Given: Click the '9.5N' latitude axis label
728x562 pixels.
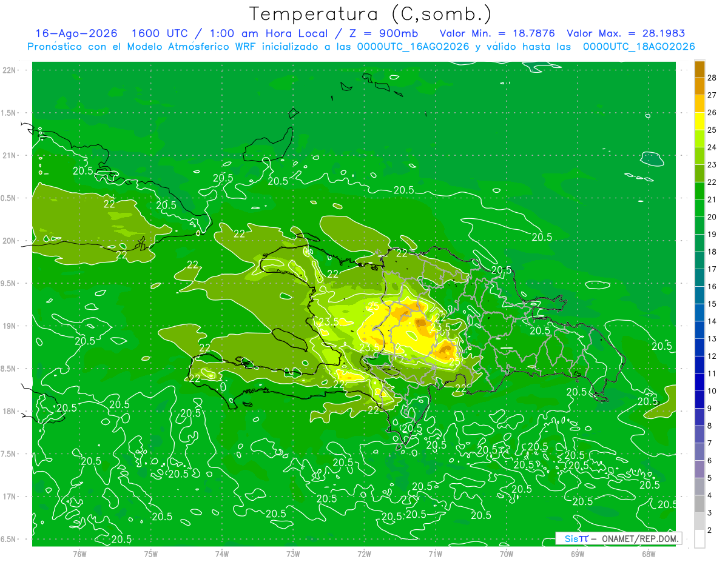Looking at the screenshot, I should (8, 283).
